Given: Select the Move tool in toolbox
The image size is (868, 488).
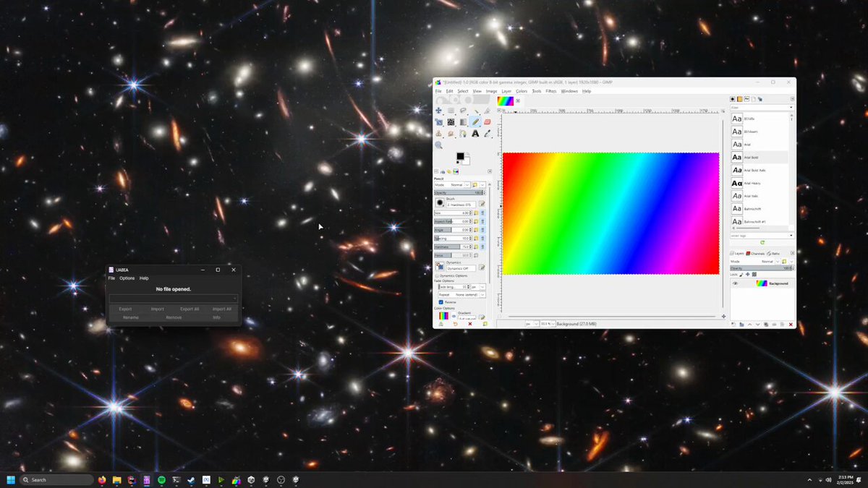Looking at the screenshot, I should click(438, 110).
